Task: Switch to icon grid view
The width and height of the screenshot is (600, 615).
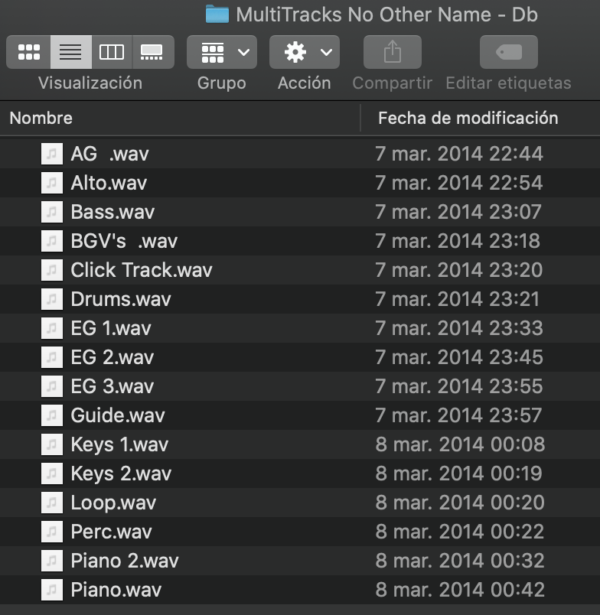Action: click(x=29, y=52)
